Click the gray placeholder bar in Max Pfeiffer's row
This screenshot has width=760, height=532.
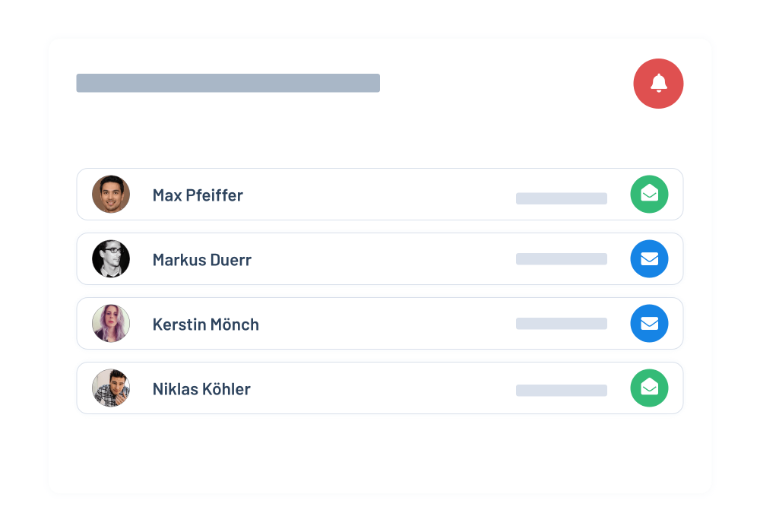561,198
